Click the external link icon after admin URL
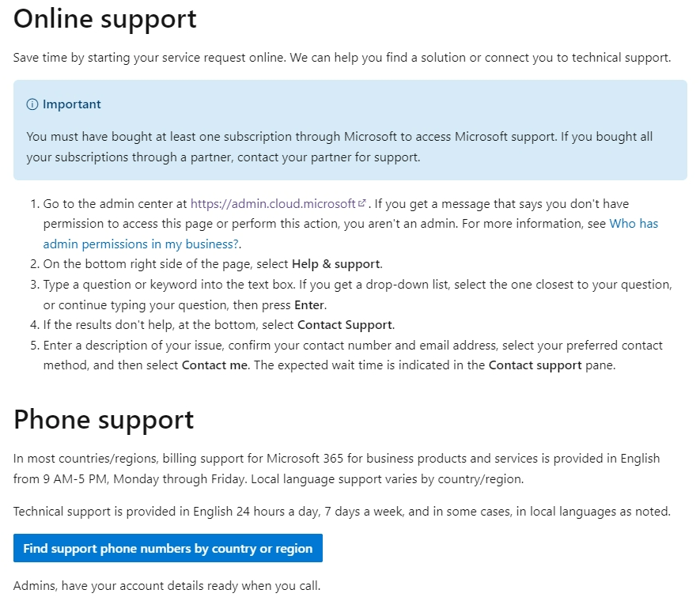 point(362,203)
